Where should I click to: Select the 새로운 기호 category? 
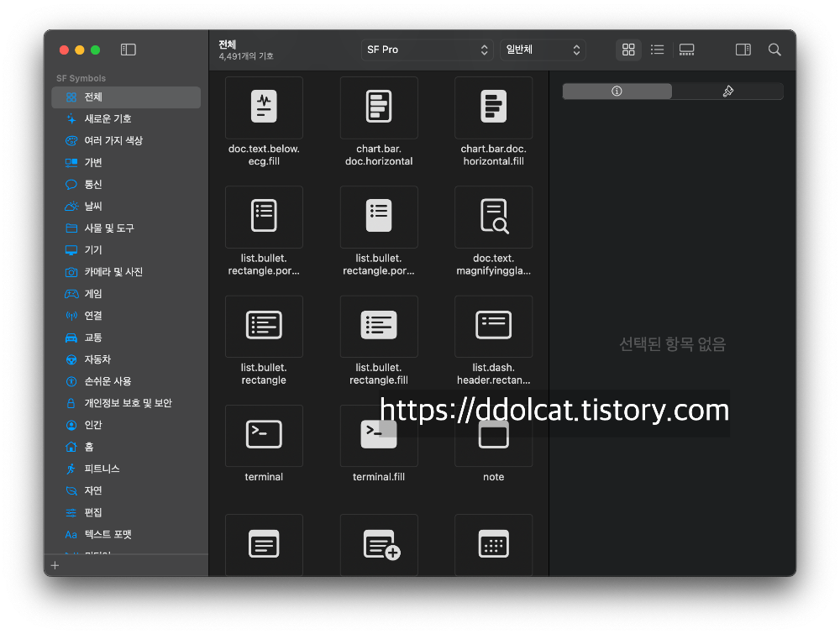click(x=108, y=118)
